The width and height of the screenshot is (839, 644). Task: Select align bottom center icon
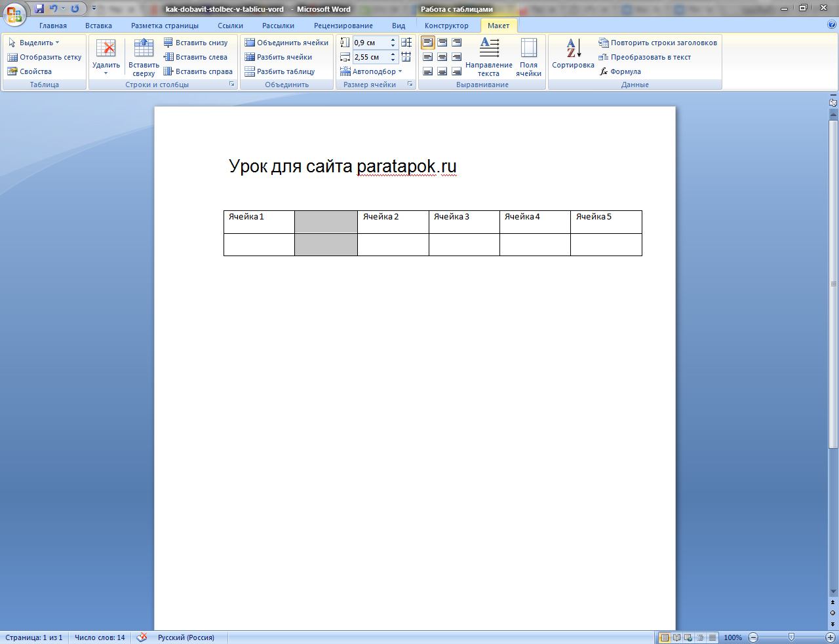442,71
